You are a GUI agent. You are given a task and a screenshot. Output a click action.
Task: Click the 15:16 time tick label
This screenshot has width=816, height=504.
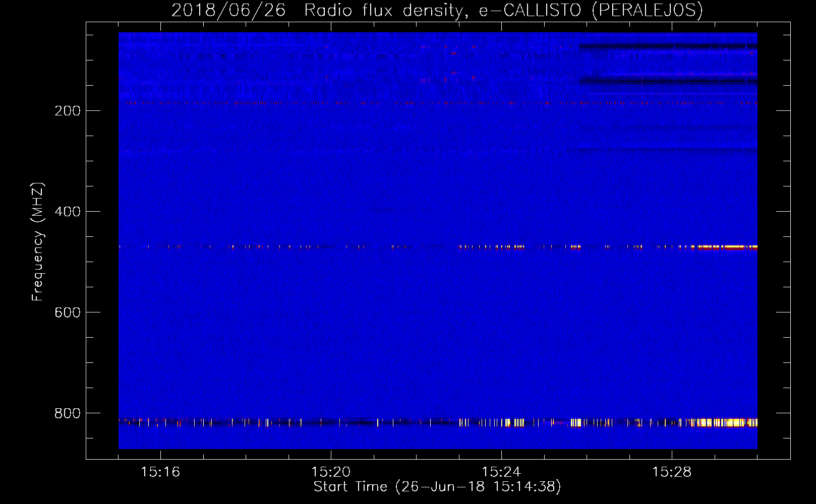tap(160, 472)
